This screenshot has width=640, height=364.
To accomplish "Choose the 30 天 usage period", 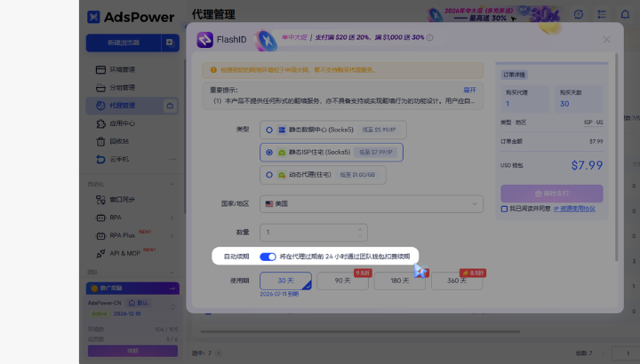I will pos(285,281).
